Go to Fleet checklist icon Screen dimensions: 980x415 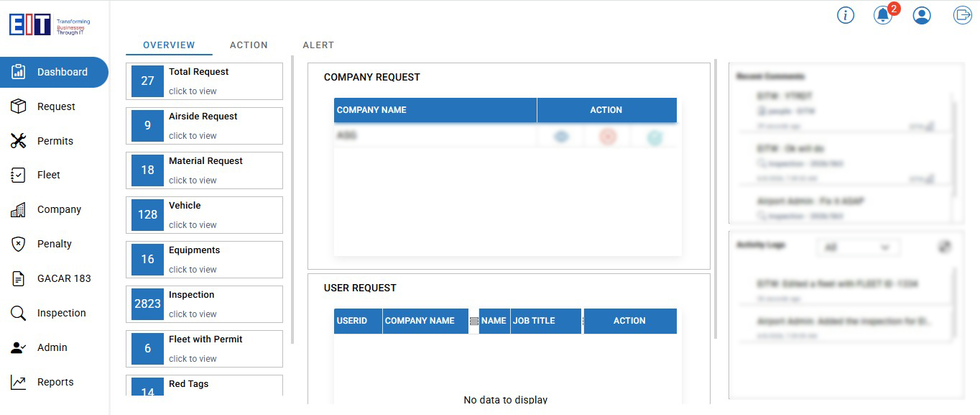[19, 175]
